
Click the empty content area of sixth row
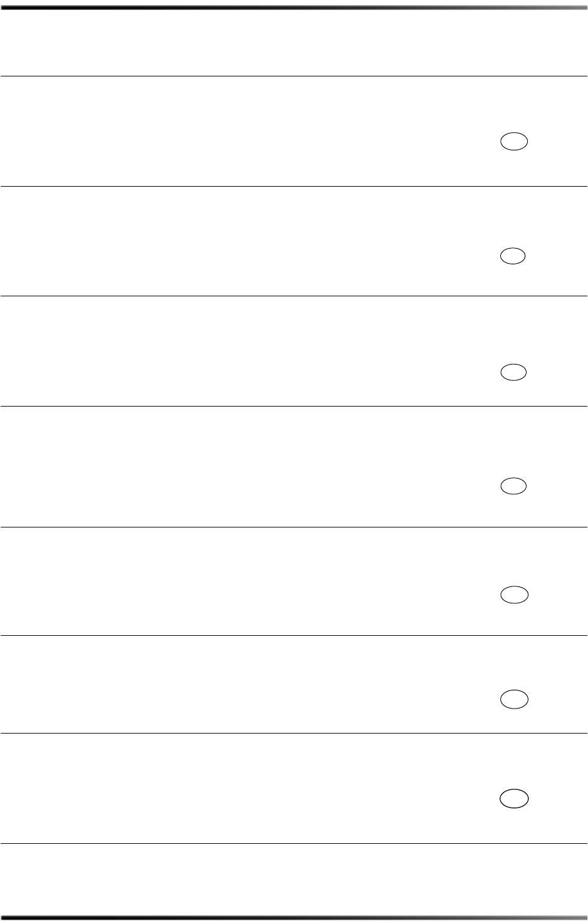coord(244,685)
